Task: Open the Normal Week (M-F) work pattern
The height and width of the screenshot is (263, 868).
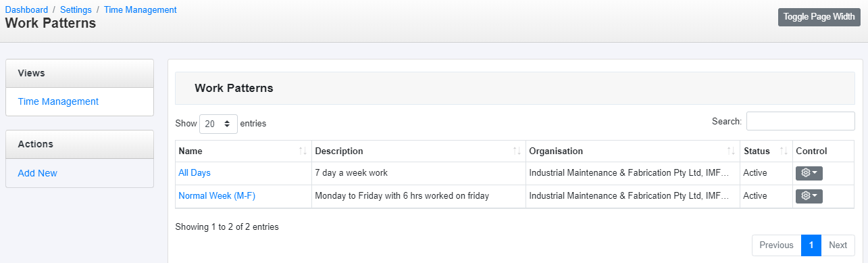Action: tap(217, 196)
